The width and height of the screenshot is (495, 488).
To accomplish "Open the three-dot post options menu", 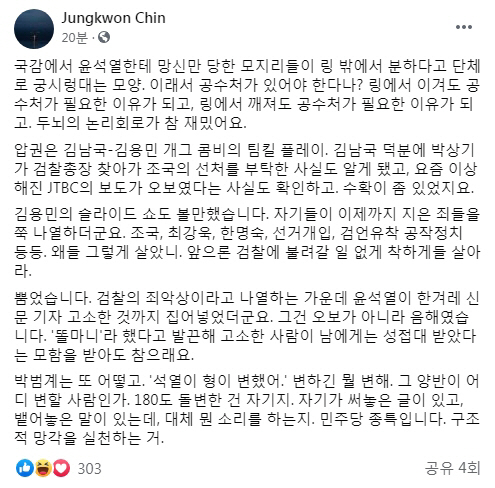I will [x=464, y=27].
